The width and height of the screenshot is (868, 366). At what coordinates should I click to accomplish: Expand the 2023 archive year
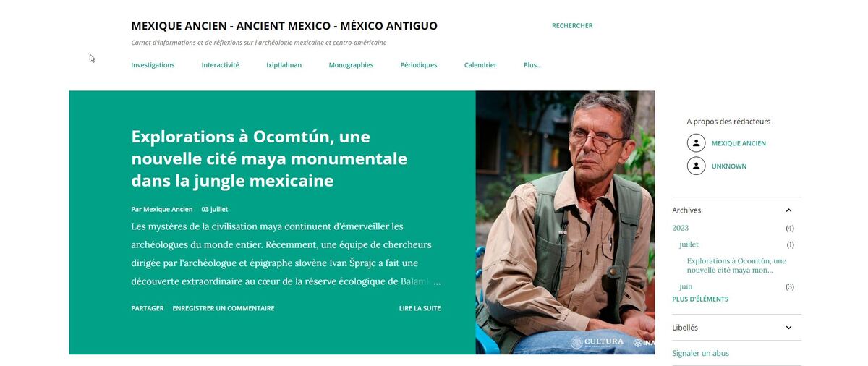click(x=681, y=228)
